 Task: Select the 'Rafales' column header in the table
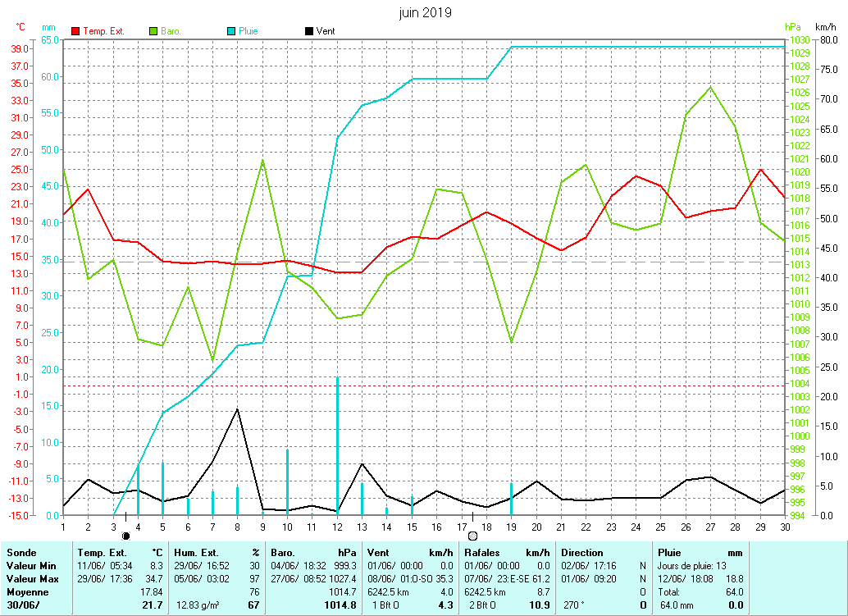[482, 553]
